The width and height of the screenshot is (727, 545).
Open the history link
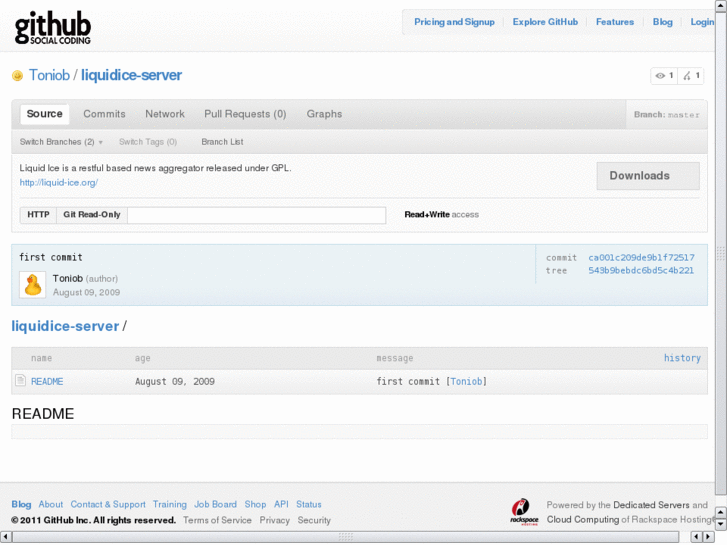pyautogui.click(x=682, y=358)
